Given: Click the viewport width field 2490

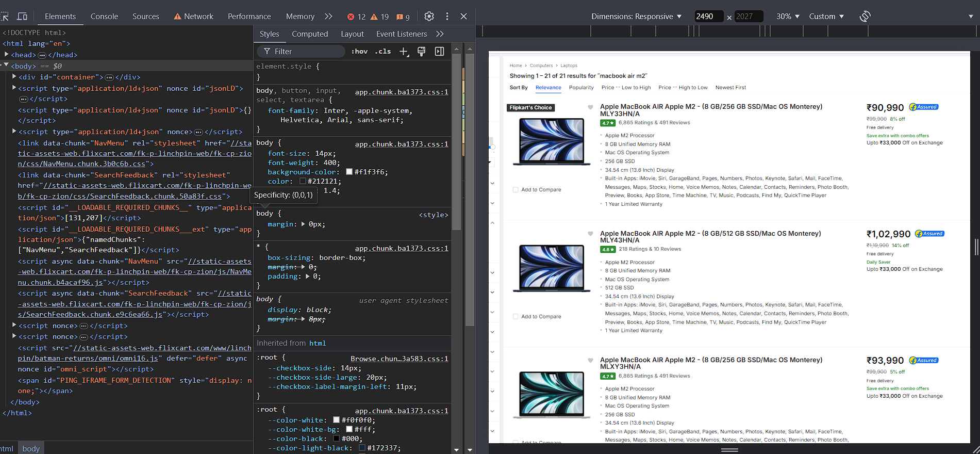Looking at the screenshot, I should coord(709,17).
